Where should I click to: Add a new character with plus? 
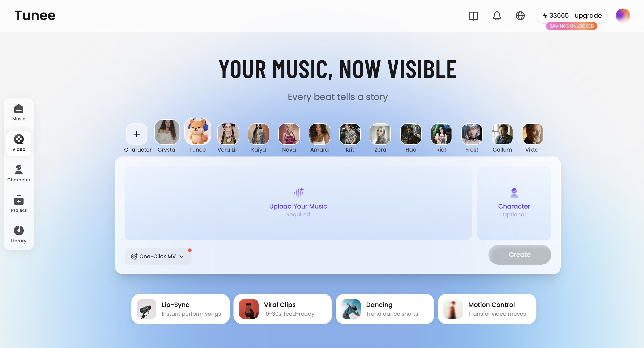click(136, 134)
